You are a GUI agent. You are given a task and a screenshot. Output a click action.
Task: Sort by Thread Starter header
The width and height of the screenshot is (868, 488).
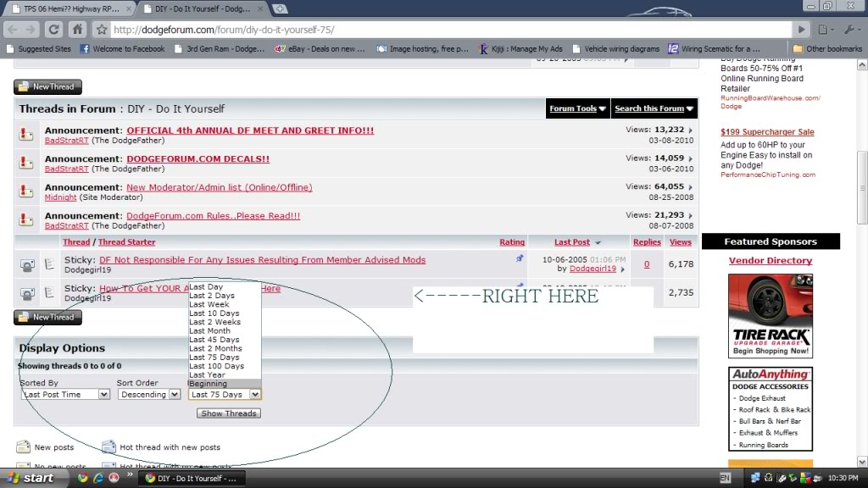[x=127, y=242]
